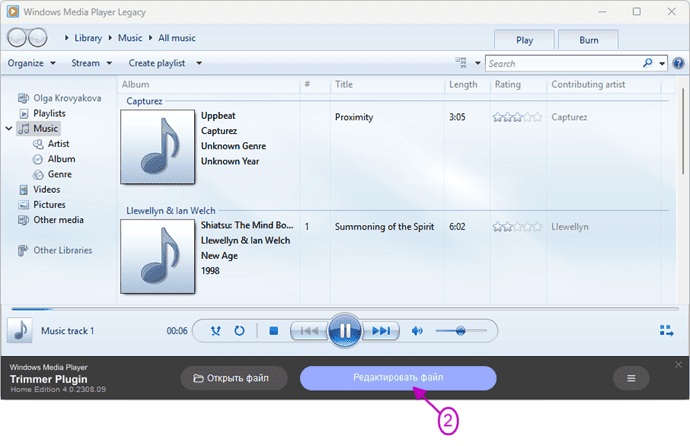Open Playlists in the navigation pane
Screen dimensions: 690x446
coord(43,113)
